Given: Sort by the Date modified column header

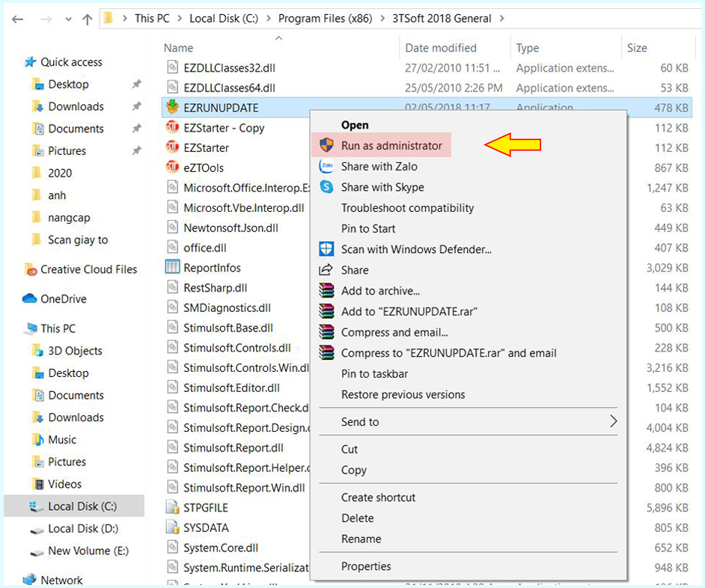Looking at the screenshot, I should 441,48.
